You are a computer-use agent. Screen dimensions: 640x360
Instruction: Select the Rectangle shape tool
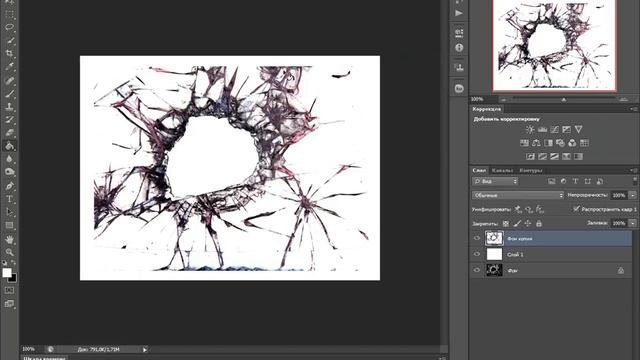coord(9,225)
